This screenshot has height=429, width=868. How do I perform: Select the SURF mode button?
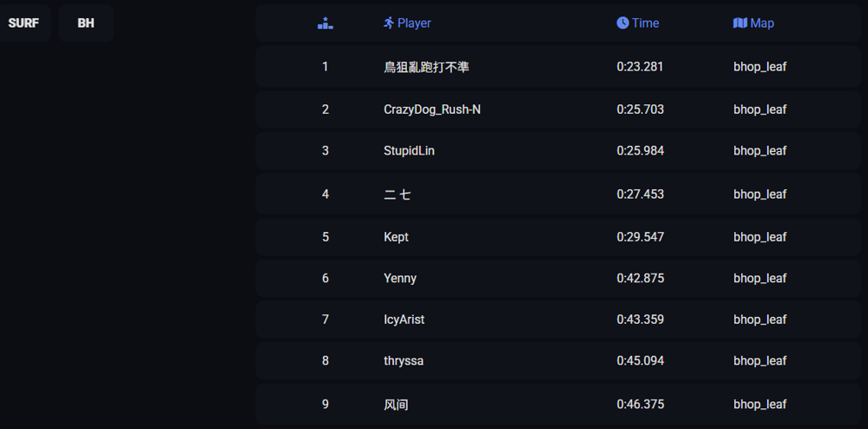point(23,23)
